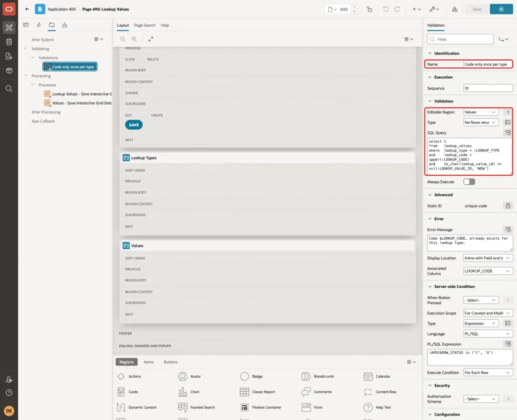
Task: Click the property Filter search field
Action: click(x=460, y=39)
